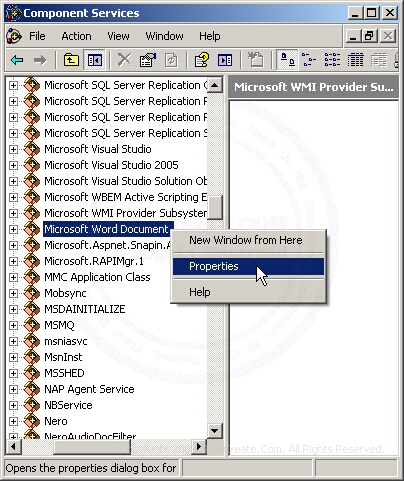404x481 pixels.
Task: Click the MSDAINITIALIZE component icon
Action: [32, 309]
